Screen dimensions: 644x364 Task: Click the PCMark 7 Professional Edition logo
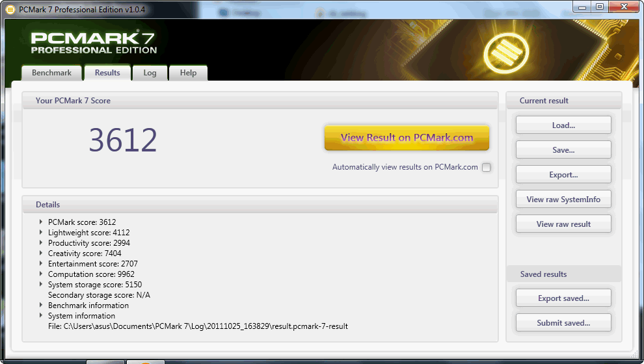94,42
